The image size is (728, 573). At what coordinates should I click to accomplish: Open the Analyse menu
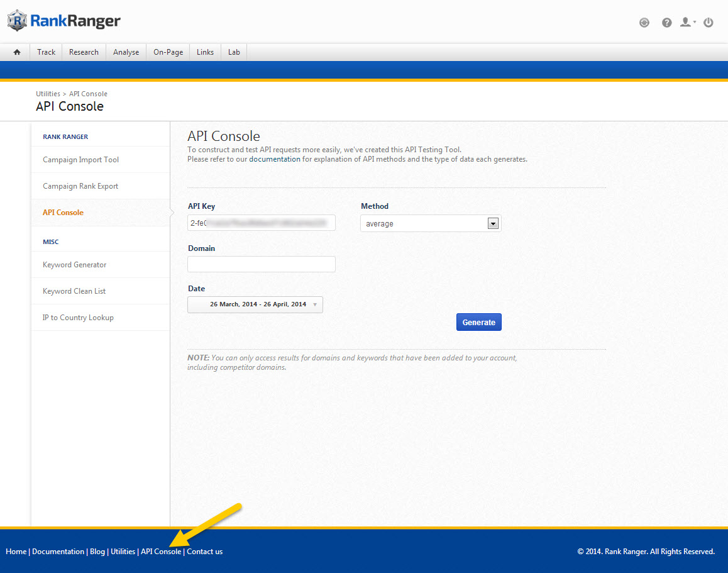(126, 52)
